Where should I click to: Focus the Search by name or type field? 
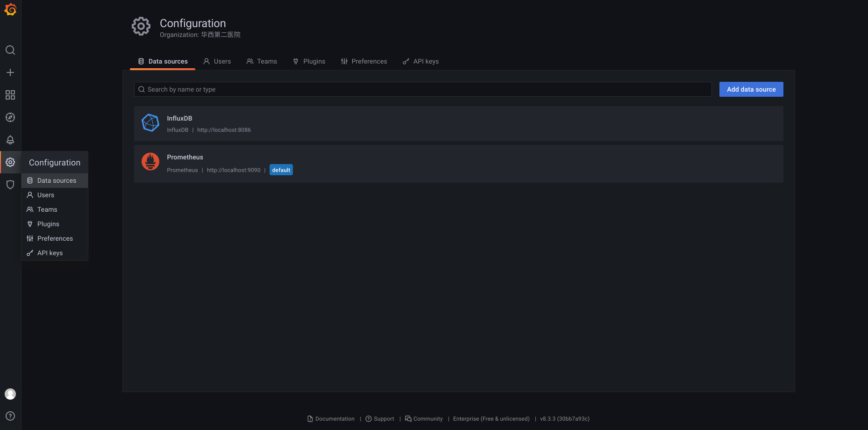(x=423, y=89)
